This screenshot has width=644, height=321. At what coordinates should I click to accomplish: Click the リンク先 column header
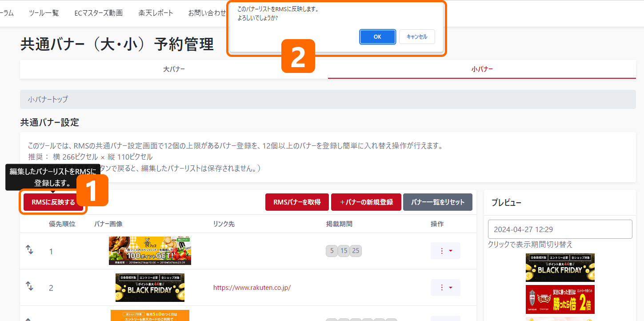pyautogui.click(x=224, y=224)
